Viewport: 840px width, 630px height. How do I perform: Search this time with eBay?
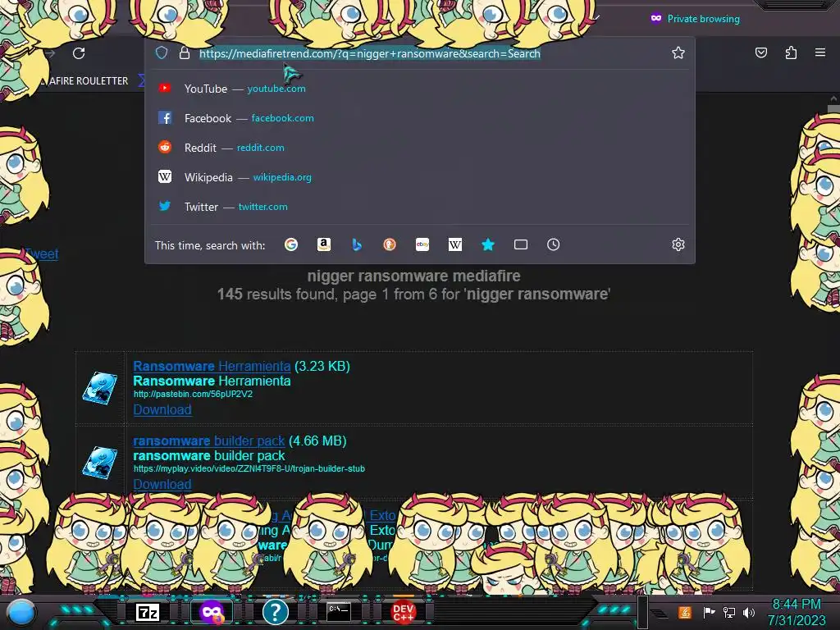[x=422, y=244]
